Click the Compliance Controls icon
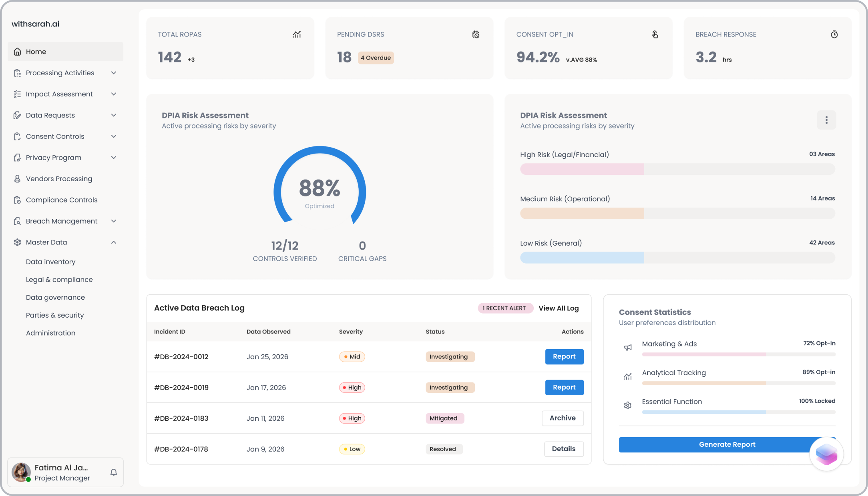The height and width of the screenshot is (496, 868). point(17,200)
